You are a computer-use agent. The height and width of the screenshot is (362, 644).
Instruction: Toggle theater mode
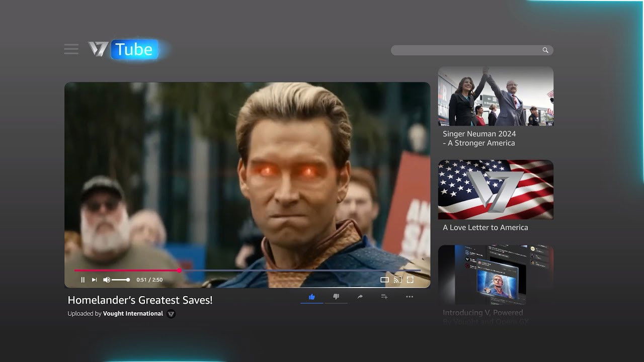pos(384,280)
